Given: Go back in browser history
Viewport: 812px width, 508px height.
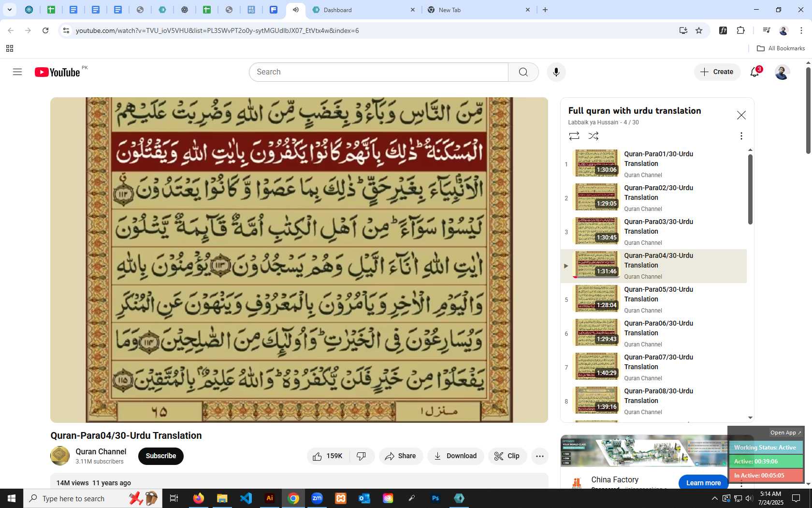Looking at the screenshot, I should pyautogui.click(x=11, y=30).
